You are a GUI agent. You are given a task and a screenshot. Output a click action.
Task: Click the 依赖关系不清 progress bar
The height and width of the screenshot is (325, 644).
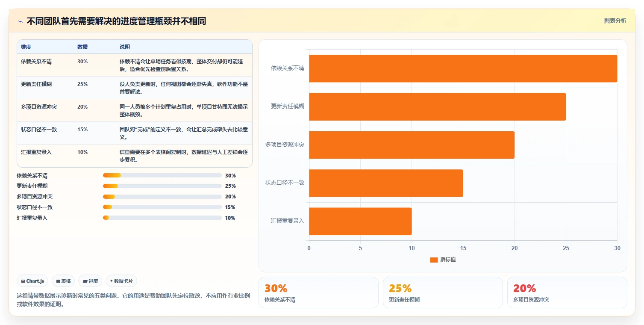[162, 175]
